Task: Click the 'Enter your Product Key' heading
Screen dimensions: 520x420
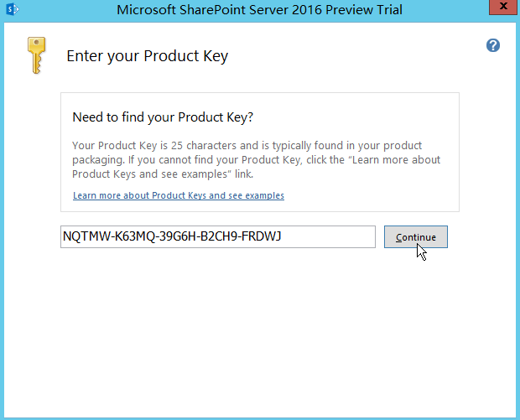Action: tap(147, 57)
